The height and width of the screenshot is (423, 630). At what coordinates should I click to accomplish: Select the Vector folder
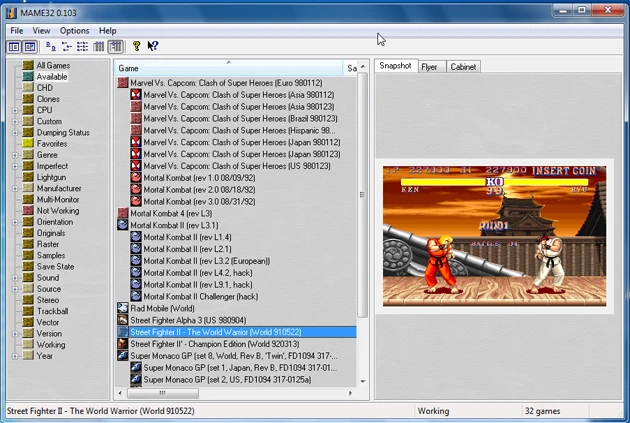pyautogui.click(x=48, y=323)
